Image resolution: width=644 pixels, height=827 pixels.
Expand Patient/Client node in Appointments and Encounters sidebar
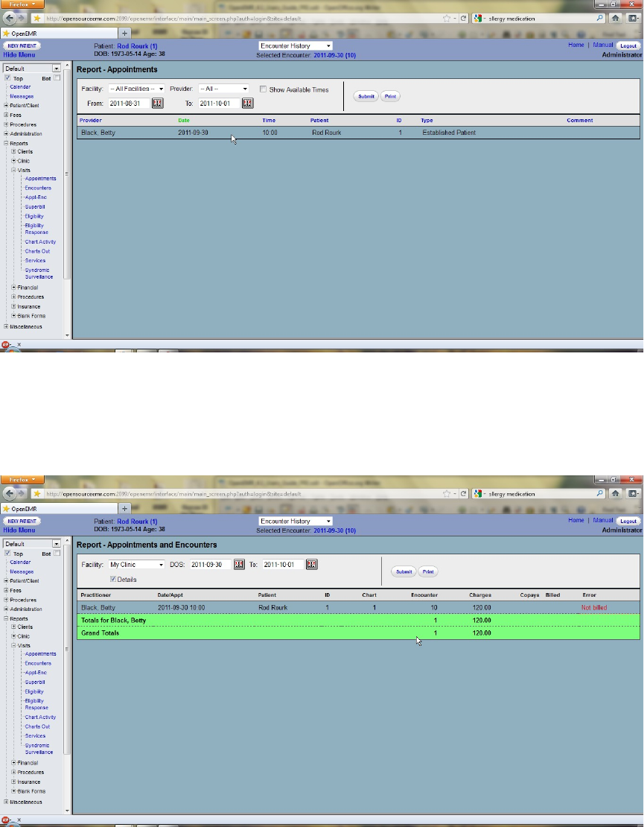[x=6, y=580]
